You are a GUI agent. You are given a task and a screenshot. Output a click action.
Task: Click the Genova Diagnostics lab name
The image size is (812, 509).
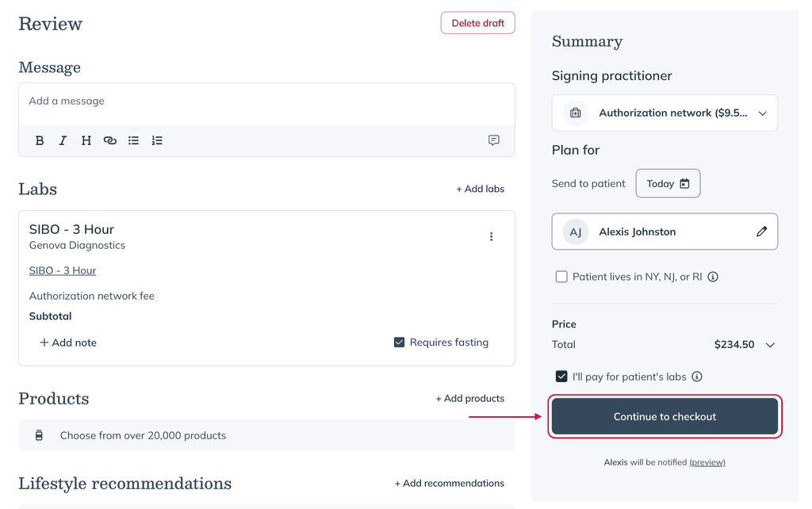[77, 246]
